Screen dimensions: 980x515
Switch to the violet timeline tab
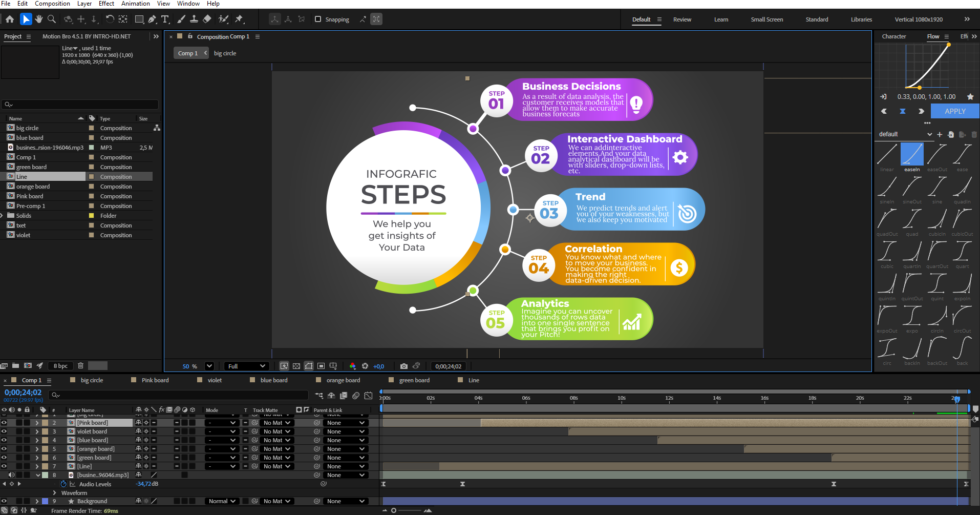pyautogui.click(x=215, y=380)
